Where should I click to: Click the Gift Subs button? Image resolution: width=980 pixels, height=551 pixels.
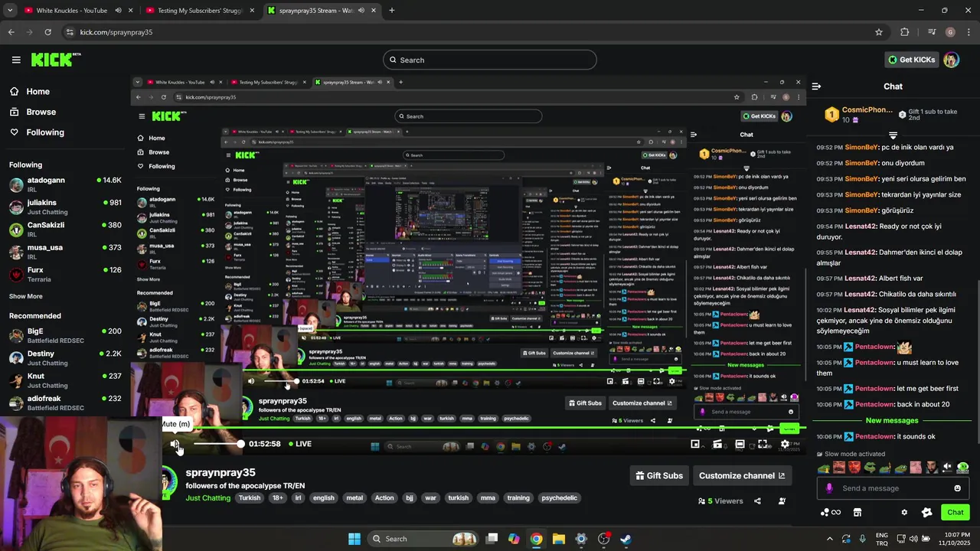point(659,476)
